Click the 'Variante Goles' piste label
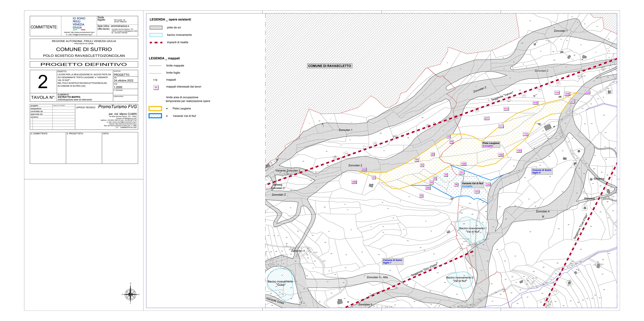This screenshot has width=644, height=321. coord(275,301)
